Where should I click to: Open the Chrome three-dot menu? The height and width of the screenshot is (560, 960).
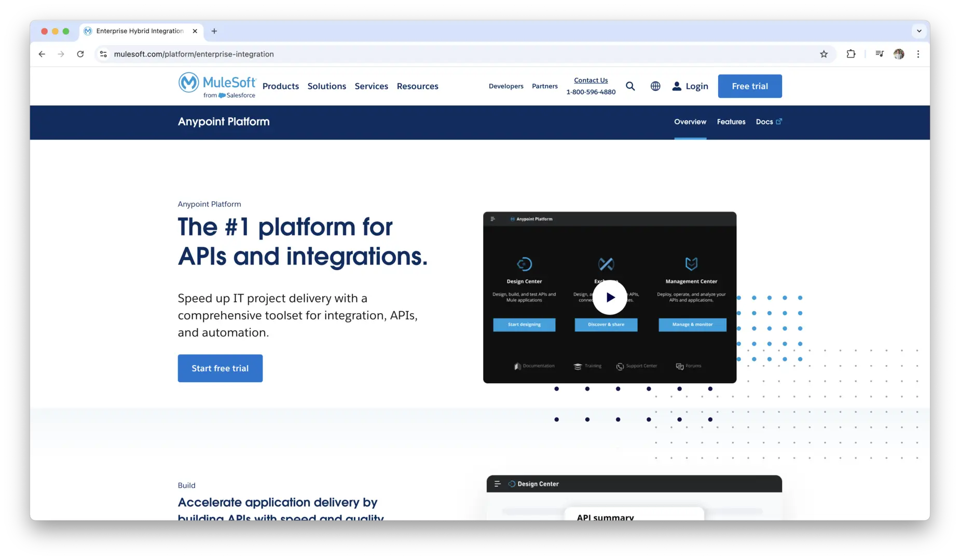918,54
